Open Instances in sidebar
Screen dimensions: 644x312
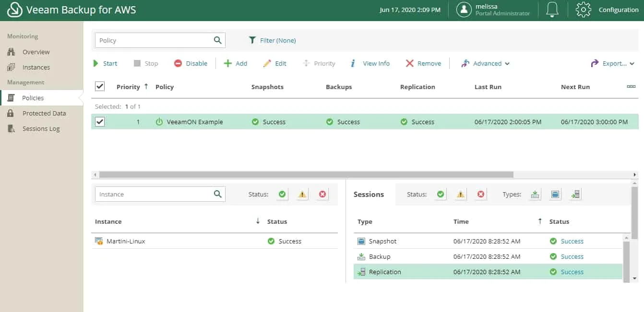pyautogui.click(x=36, y=67)
